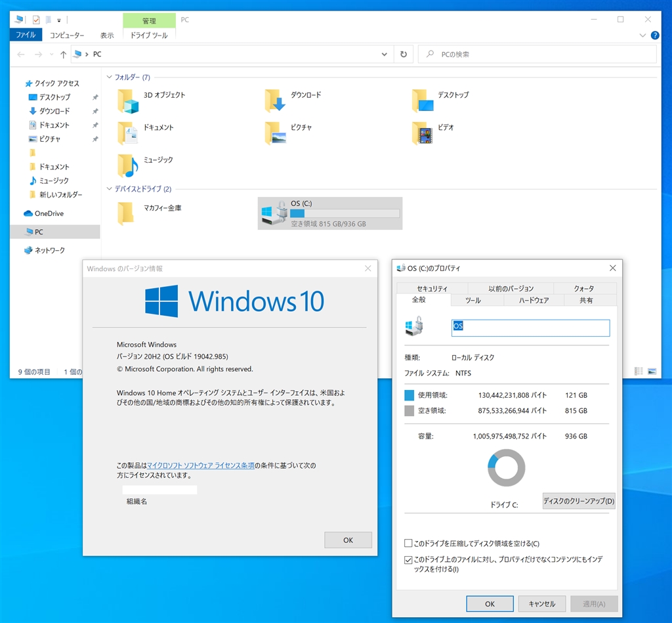Viewport: 672px width, 623px height.
Task: Switch to details view icon in status bar
Action: (639, 372)
